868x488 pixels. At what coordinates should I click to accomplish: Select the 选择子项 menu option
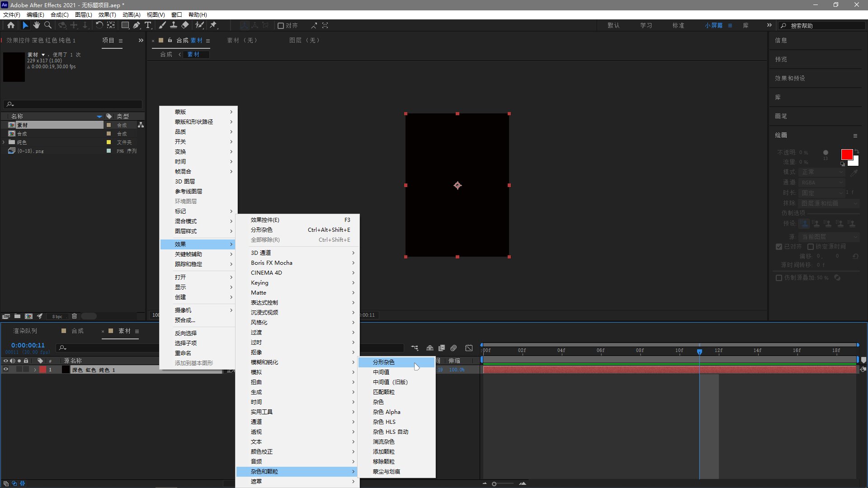[x=185, y=343]
